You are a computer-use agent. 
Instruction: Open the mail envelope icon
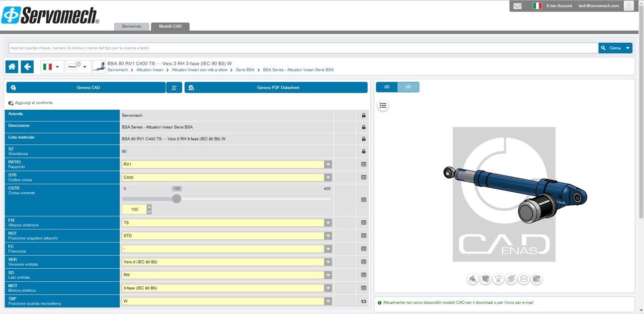tap(517, 6)
